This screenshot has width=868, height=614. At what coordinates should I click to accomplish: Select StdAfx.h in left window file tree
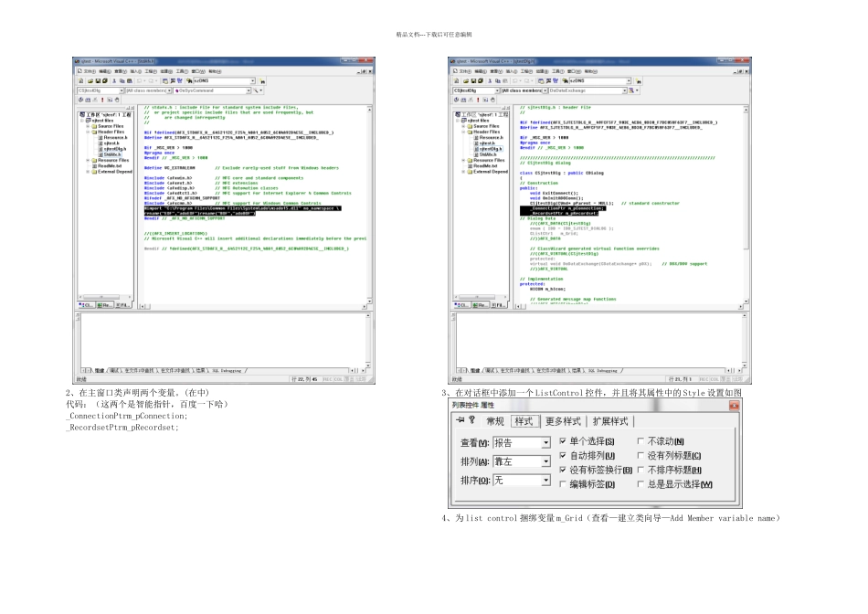pyautogui.click(x=112, y=154)
